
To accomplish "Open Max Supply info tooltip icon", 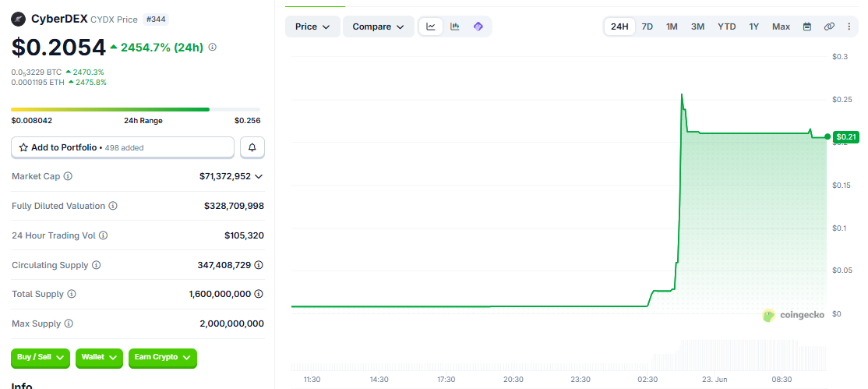I will pos(68,324).
